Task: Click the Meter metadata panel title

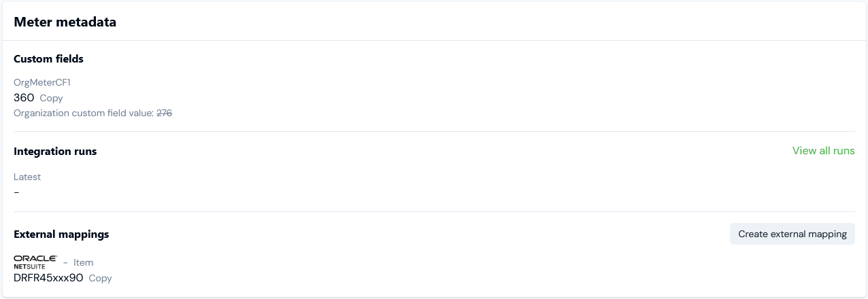Action: 65,22
